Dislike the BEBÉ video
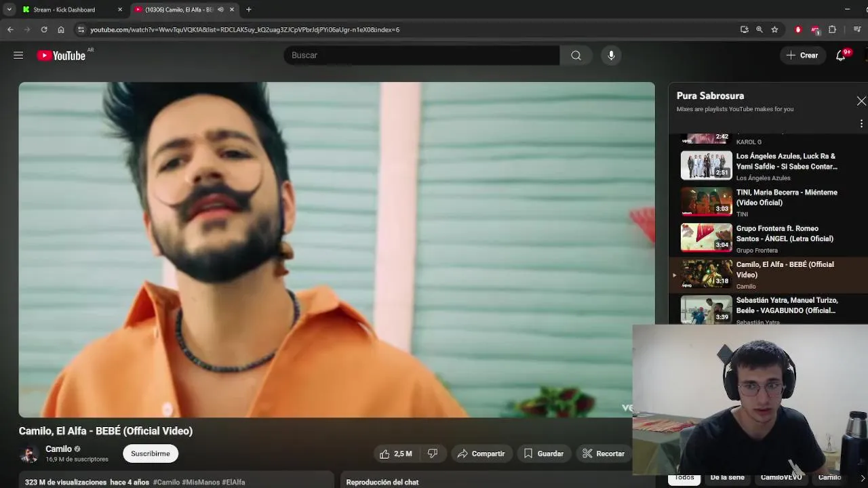Image resolution: width=868 pixels, height=488 pixels. tap(433, 453)
